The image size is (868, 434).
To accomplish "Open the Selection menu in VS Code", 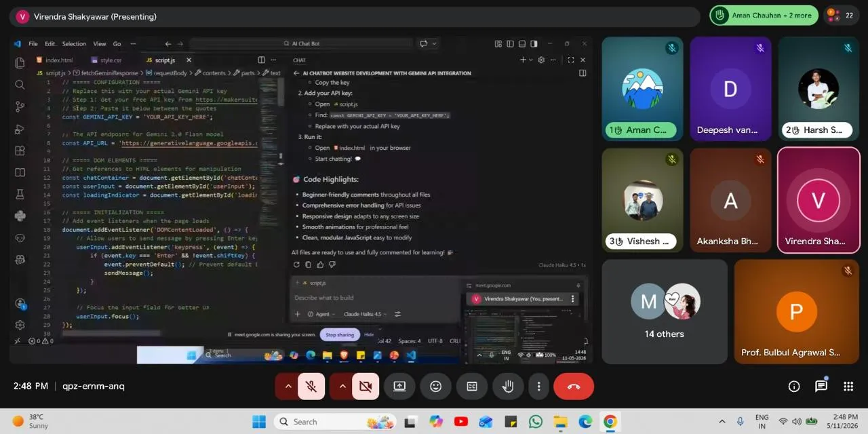I will pyautogui.click(x=75, y=43).
